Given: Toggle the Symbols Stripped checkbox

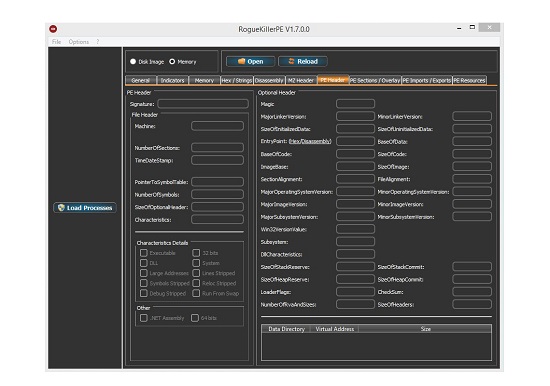Looking at the screenshot, I should click(143, 283).
